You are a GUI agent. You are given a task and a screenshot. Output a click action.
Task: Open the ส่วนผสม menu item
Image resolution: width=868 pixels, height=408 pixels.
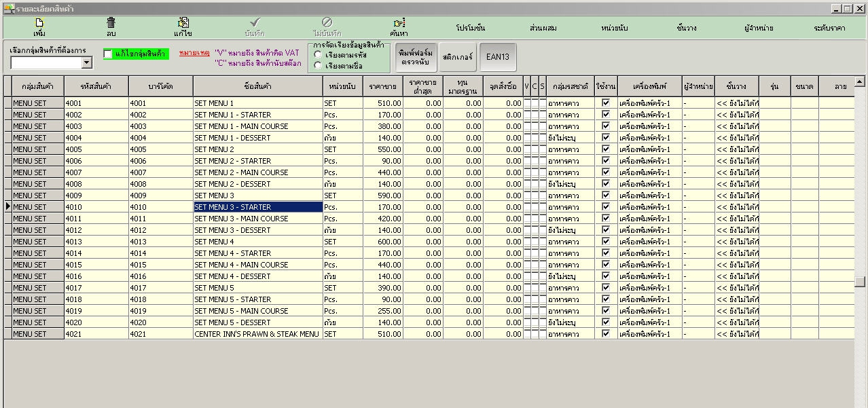click(x=543, y=28)
